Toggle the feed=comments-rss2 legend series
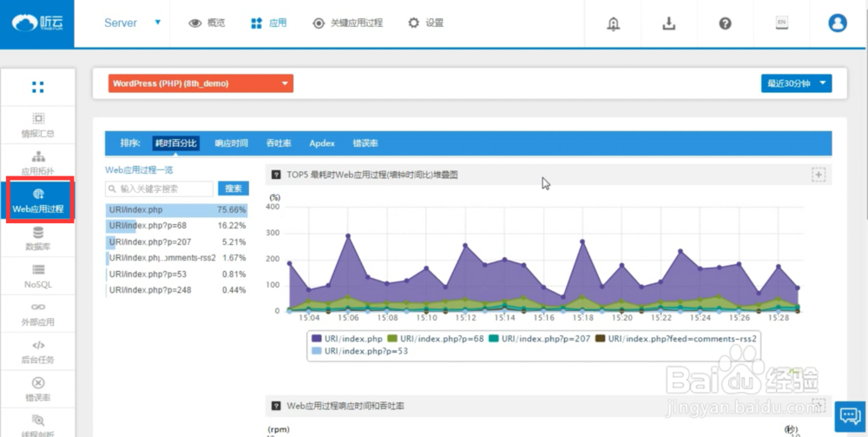Screen dimensions: 868x437 point(675,338)
